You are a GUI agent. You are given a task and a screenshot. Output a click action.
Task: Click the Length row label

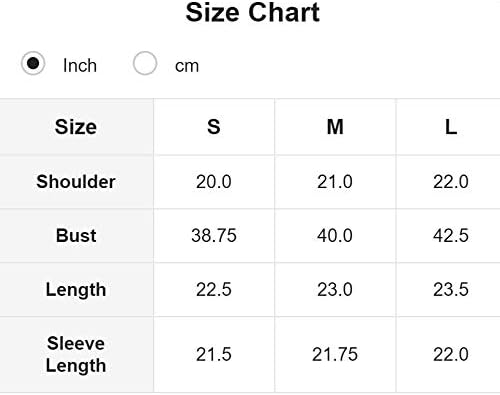tap(76, 290)
